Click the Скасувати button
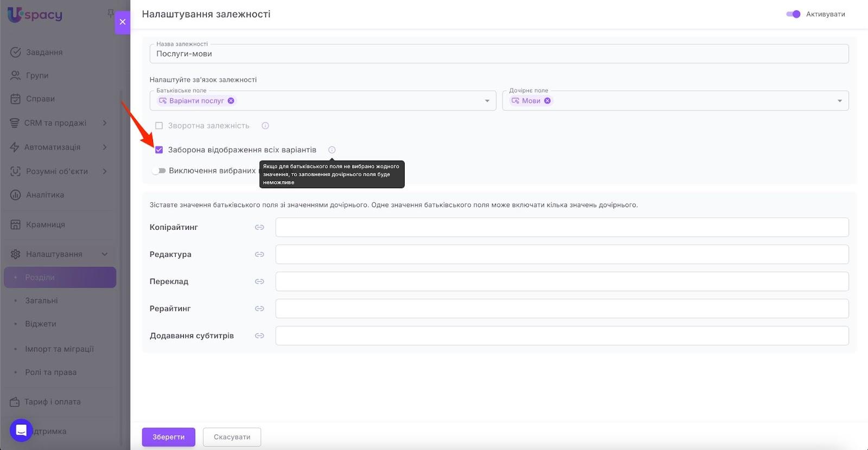 pyautogui.click(x=232, y=437)
